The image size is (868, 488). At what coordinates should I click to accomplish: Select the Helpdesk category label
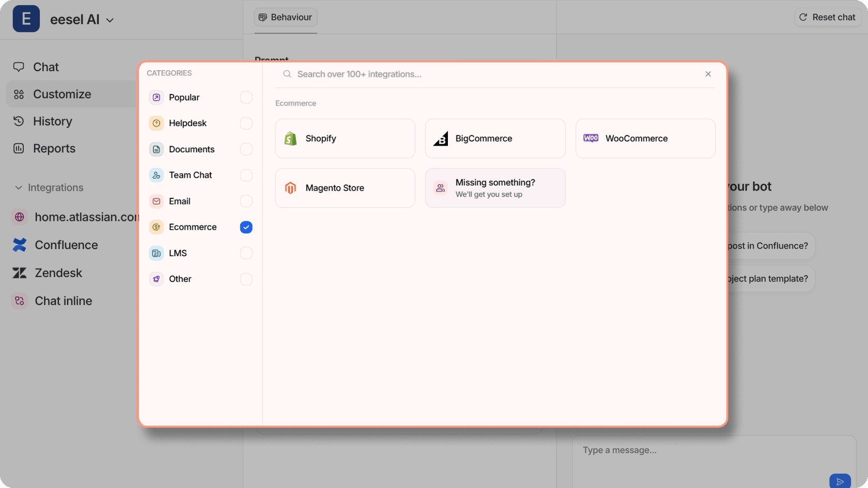click(188, 123)
